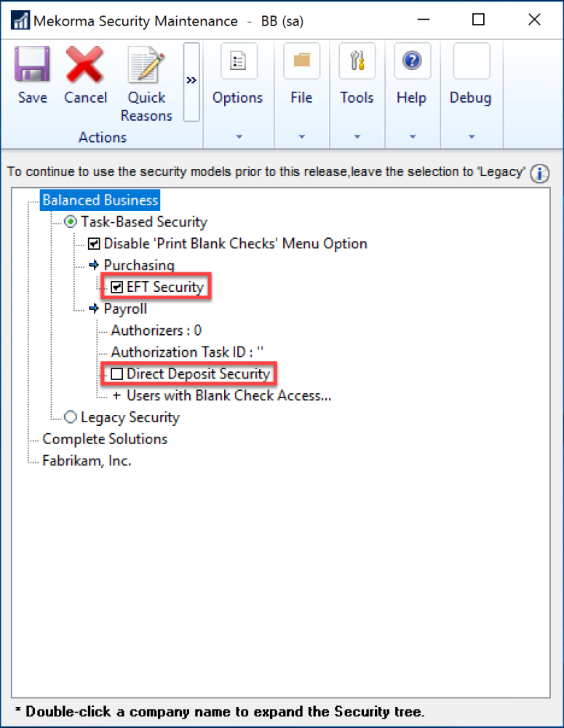564x728 pixels.
Task: Click the Save button label
Action: (x=33, y=98)
